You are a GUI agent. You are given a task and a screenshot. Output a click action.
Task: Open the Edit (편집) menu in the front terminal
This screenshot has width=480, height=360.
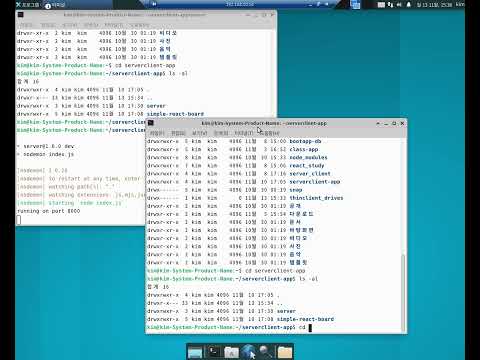click(178, 133)
